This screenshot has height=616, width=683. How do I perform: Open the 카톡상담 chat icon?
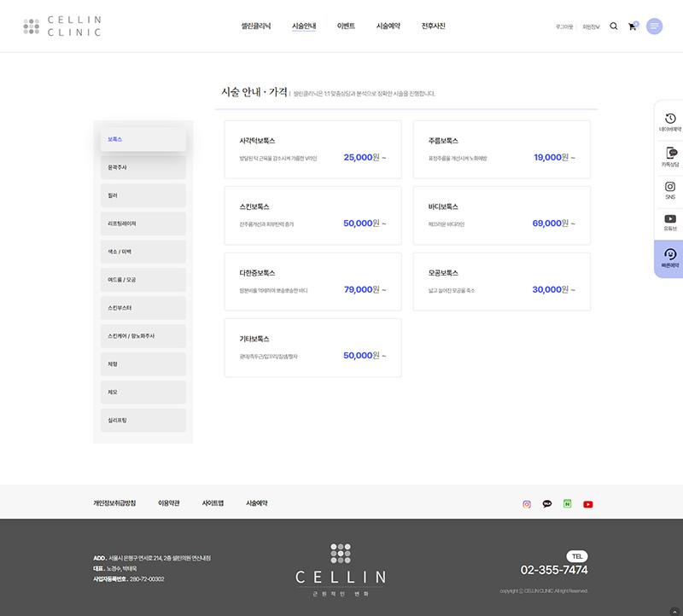pos(671,153)
